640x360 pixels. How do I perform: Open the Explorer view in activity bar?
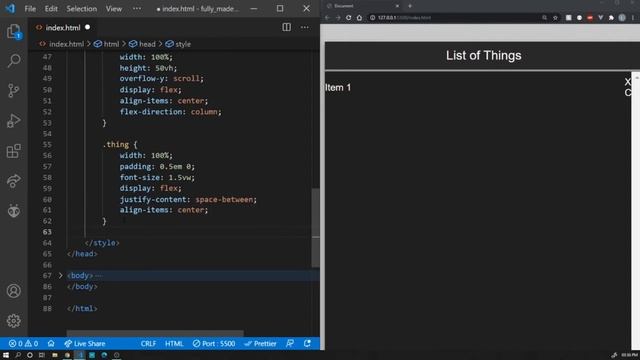click(13, 31)
